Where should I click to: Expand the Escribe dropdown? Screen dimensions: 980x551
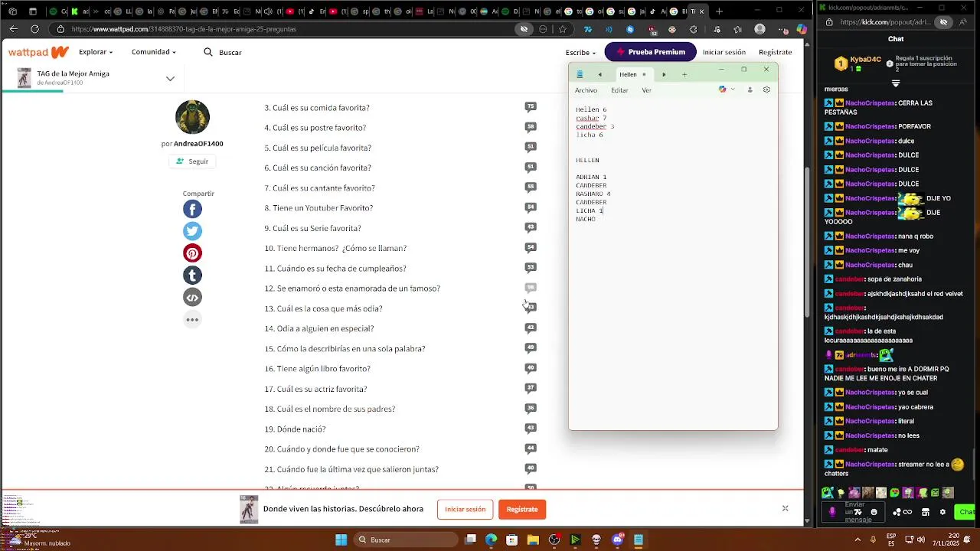[580, 52]
